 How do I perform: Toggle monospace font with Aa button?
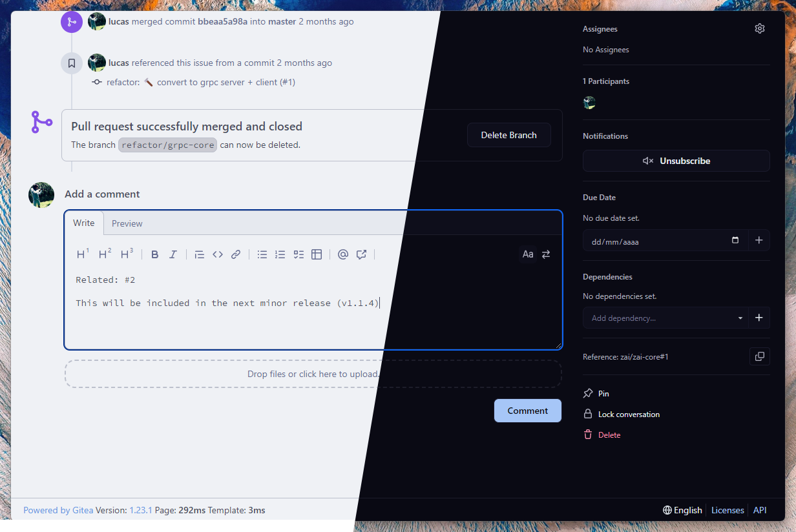point(528,254)
